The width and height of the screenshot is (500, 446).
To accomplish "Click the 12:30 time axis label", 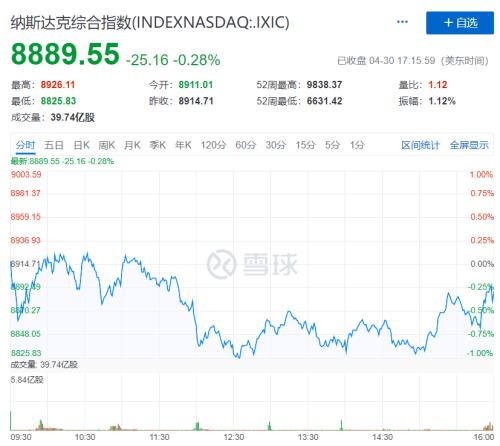I will click(x=234, y=437).
